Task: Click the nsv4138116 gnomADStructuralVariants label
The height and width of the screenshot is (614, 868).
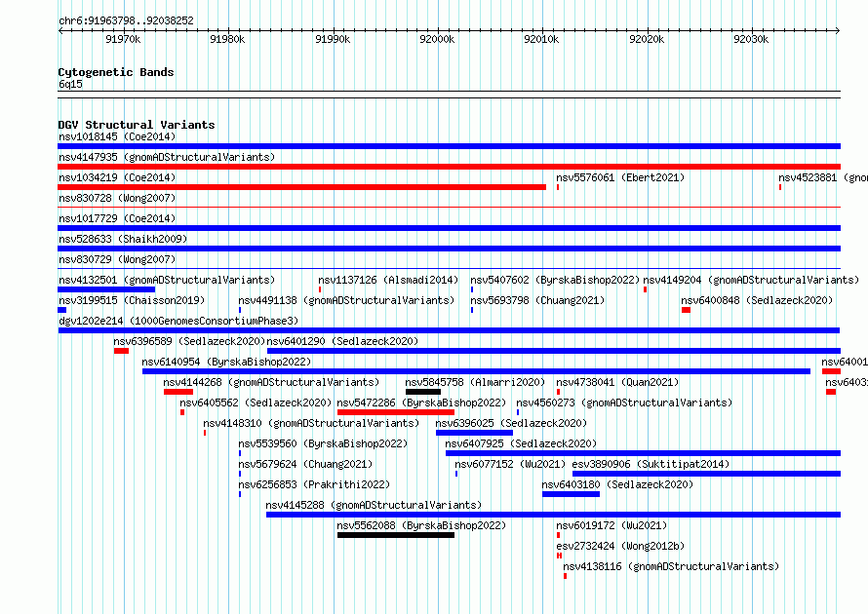Action: 672,566
